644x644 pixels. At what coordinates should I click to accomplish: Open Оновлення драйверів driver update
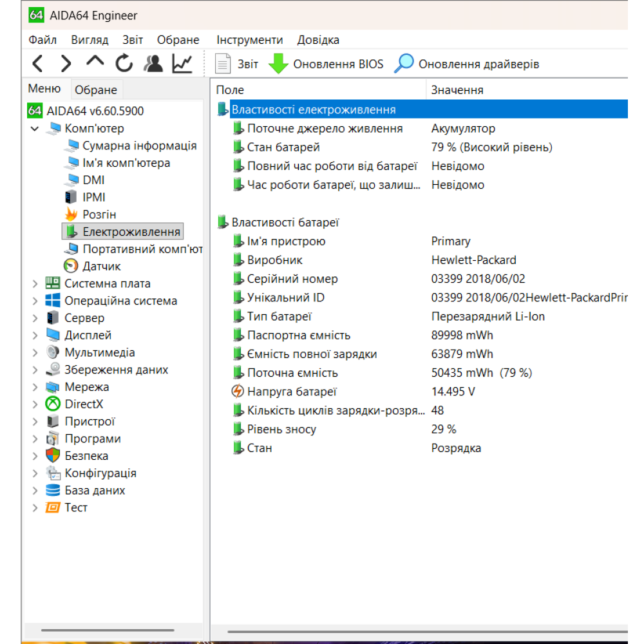coord(468,64)
